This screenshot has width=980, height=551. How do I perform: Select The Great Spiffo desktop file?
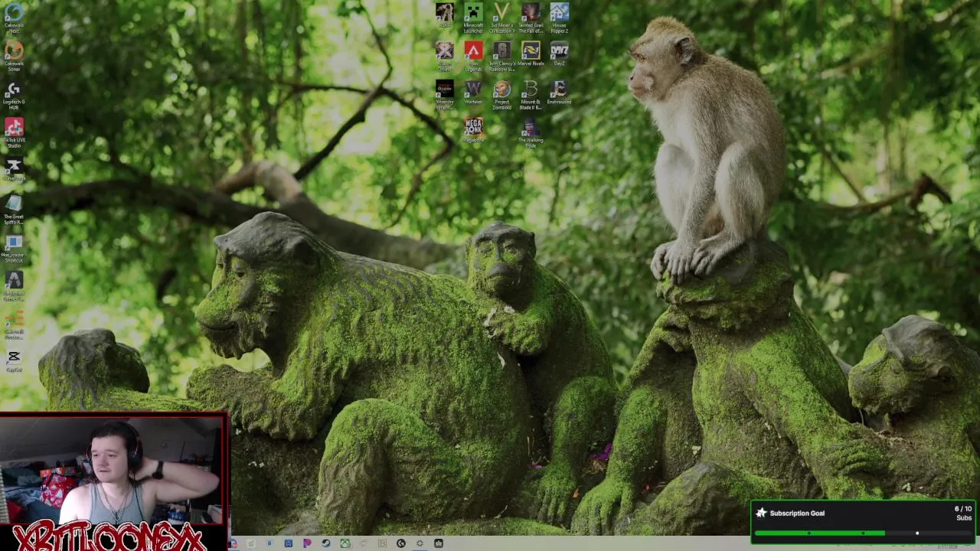(x=14, y=209)
